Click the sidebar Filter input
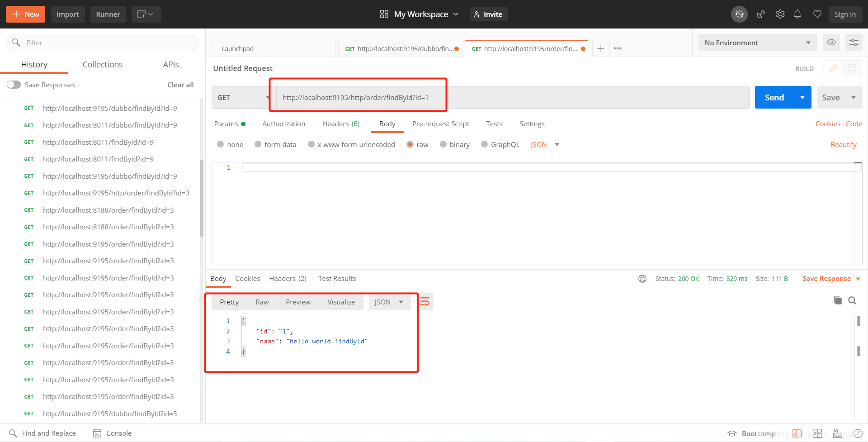868x442 pixels. coord(103,43)
